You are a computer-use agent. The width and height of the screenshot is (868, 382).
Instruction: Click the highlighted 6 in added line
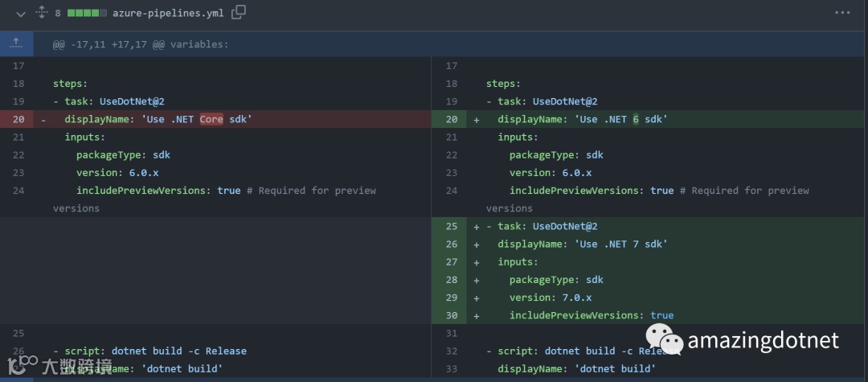click(636, 119)
